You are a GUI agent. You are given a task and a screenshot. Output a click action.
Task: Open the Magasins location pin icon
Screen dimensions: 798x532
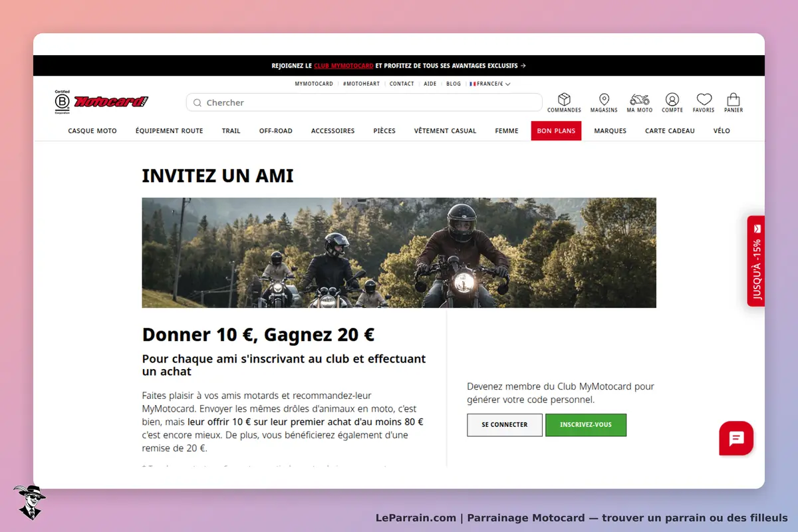604,99
